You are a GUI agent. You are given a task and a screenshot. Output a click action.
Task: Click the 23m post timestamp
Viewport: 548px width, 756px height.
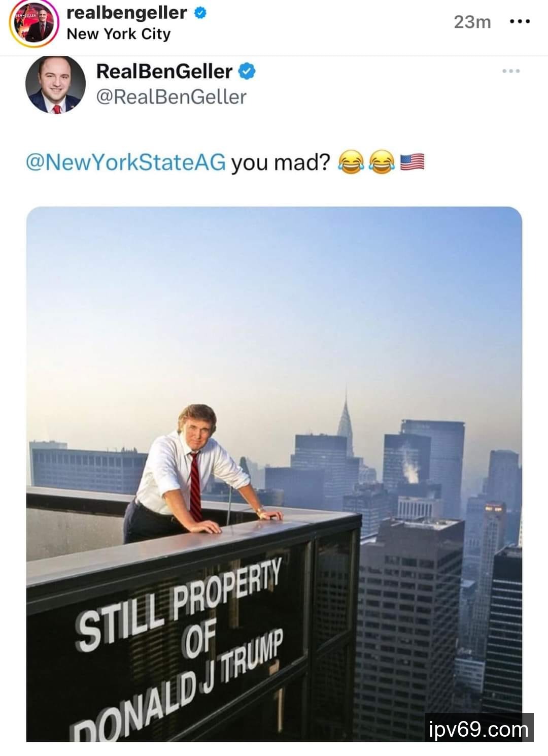tap(472, 22)
